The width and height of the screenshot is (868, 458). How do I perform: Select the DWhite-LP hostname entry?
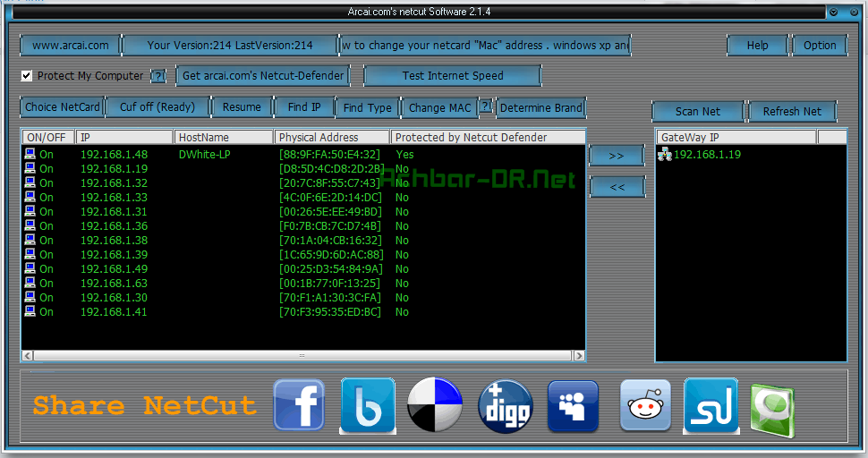204,155
